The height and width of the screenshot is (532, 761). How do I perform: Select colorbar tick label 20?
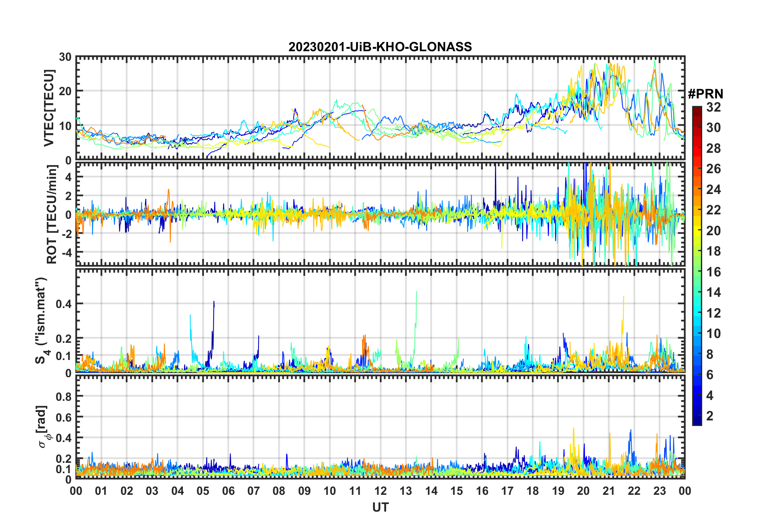(714, 231)
